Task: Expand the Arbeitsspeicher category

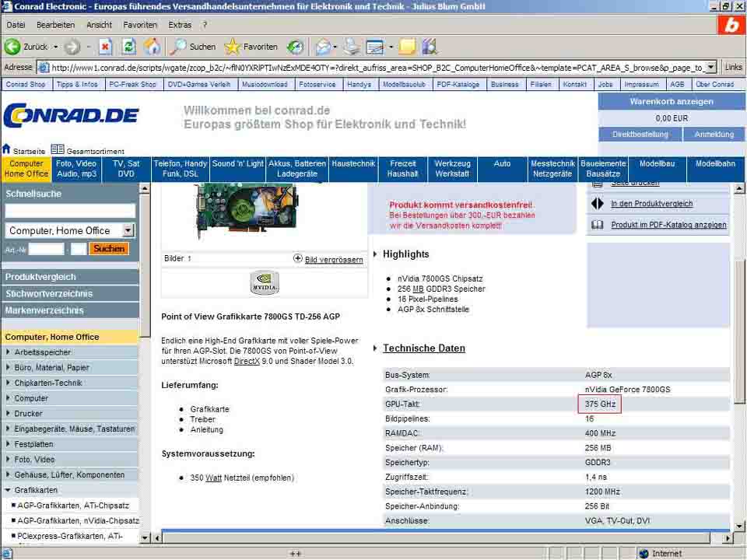Action: [x=8, y=352]
